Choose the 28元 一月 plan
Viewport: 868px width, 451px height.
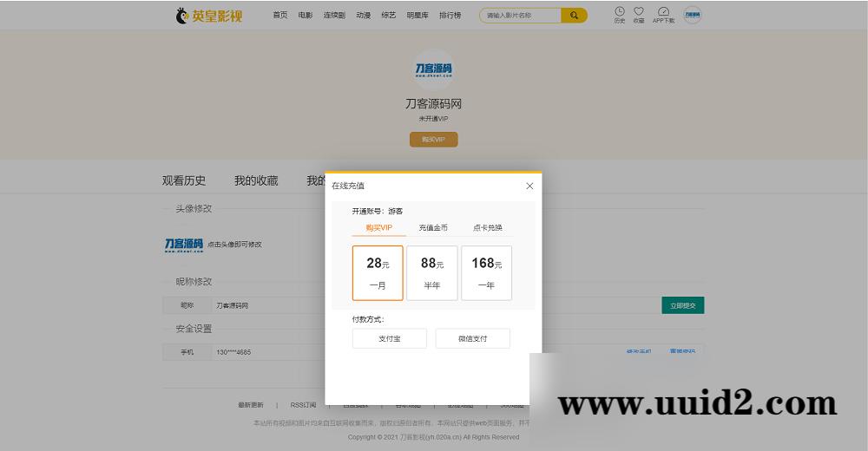coord(378,273)
